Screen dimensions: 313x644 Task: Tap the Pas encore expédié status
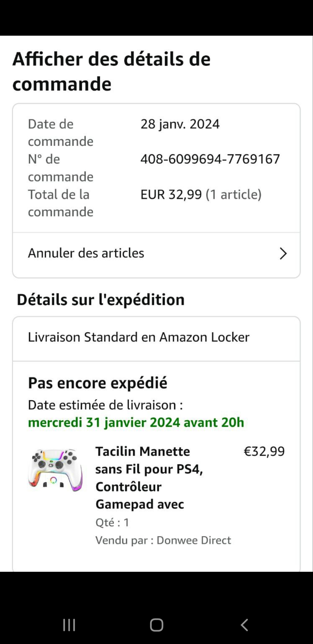(x=98, y=383)
